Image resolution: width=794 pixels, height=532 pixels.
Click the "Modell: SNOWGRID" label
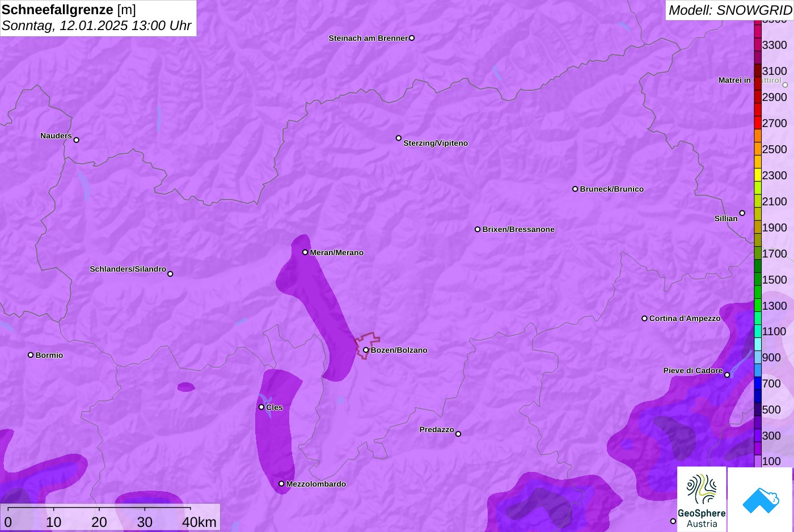(730, 10)
